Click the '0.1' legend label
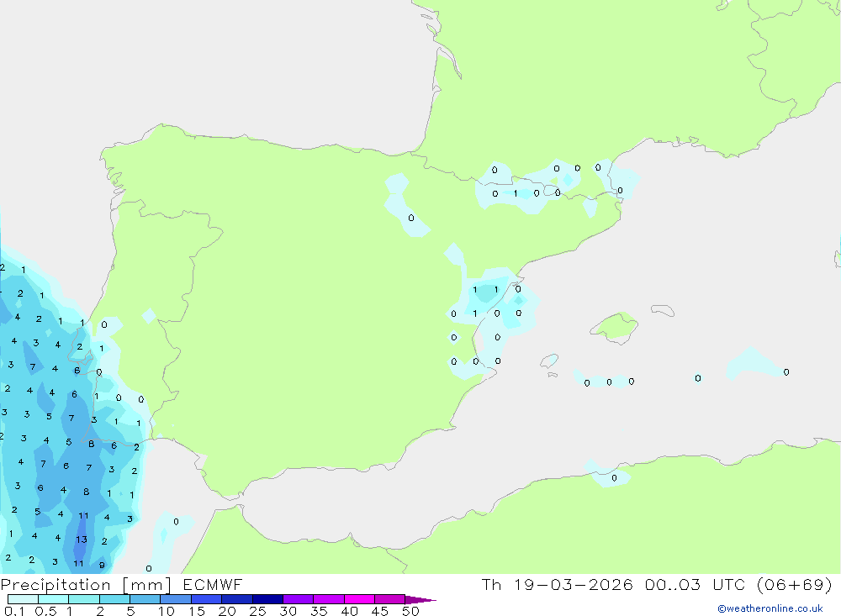This screenshot has width=841, height=616. (14, 611)
